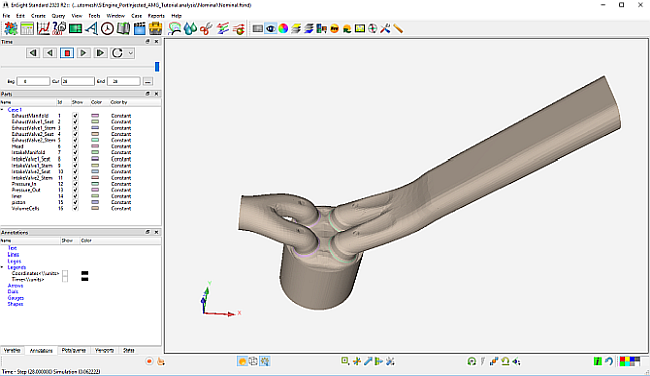Screen dimensions: 650x376
Task: Click the reset rotation icon in bottom toolbar
Action: [471, 361]
